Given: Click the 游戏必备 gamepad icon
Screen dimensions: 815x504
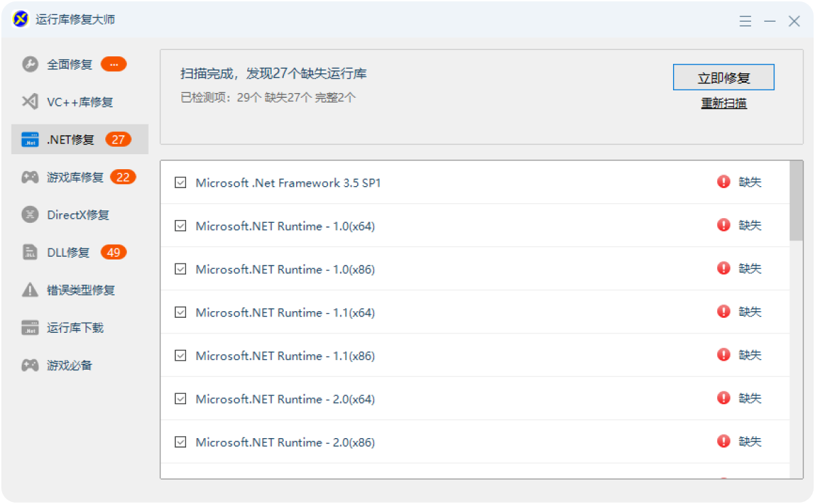Looking at the screenshot, I should pyautogui.click(x=30, y=365).
